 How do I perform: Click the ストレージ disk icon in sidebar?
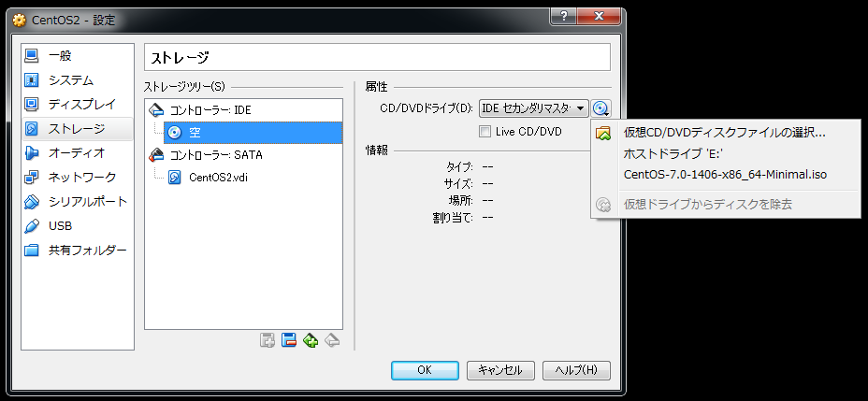point(32,129)
